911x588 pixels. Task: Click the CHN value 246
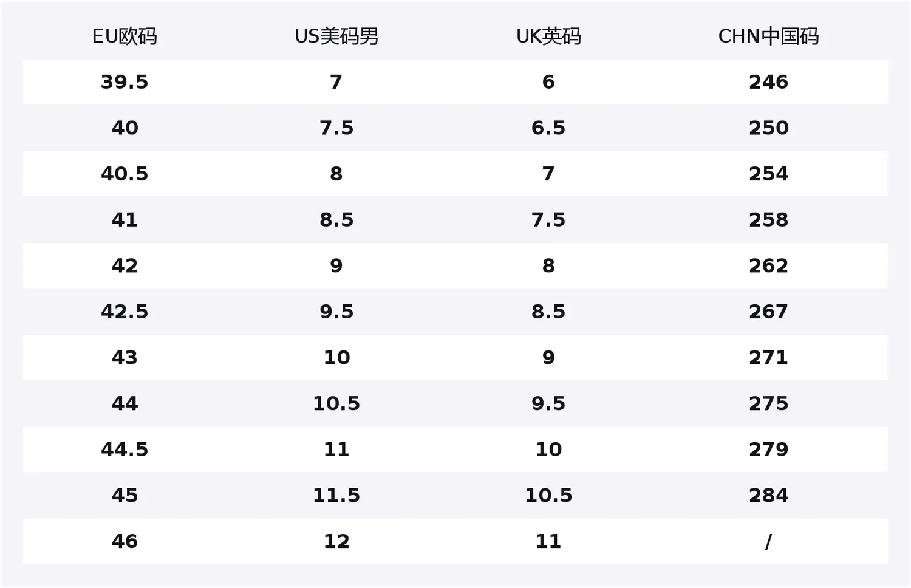(768, 82)
